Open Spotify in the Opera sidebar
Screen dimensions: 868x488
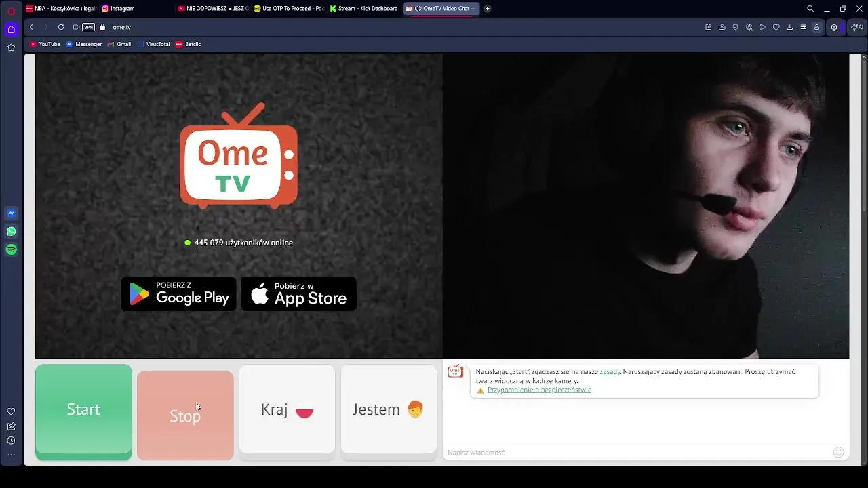11,249
